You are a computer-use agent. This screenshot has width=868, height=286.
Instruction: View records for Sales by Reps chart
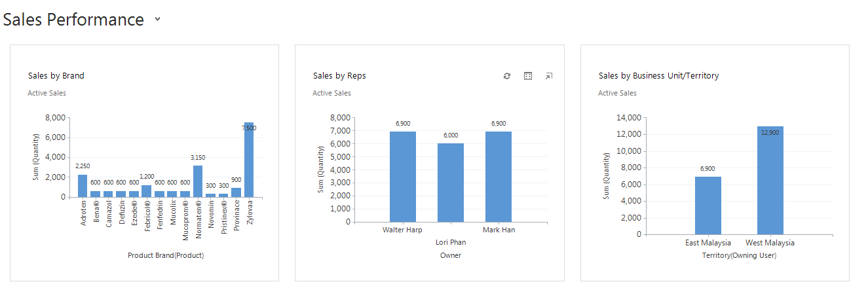528,76
